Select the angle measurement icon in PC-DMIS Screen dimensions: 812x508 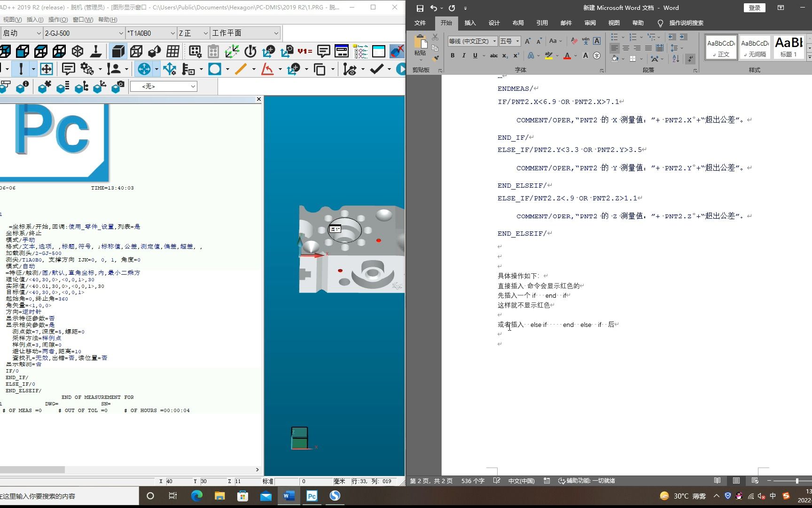[x=267, y=70]
